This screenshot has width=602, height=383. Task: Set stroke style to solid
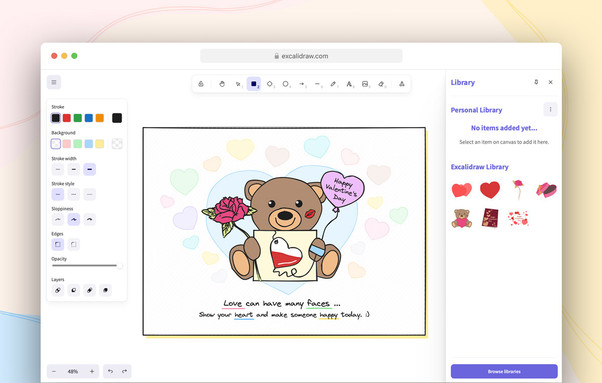[x=58, y=194]
